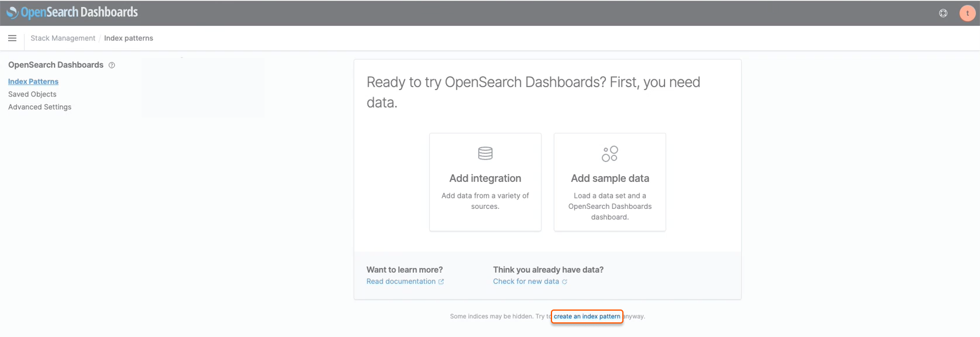Go to Stack Management breadcrumb
The image size is (980, 337).
[x=63, y=38]
